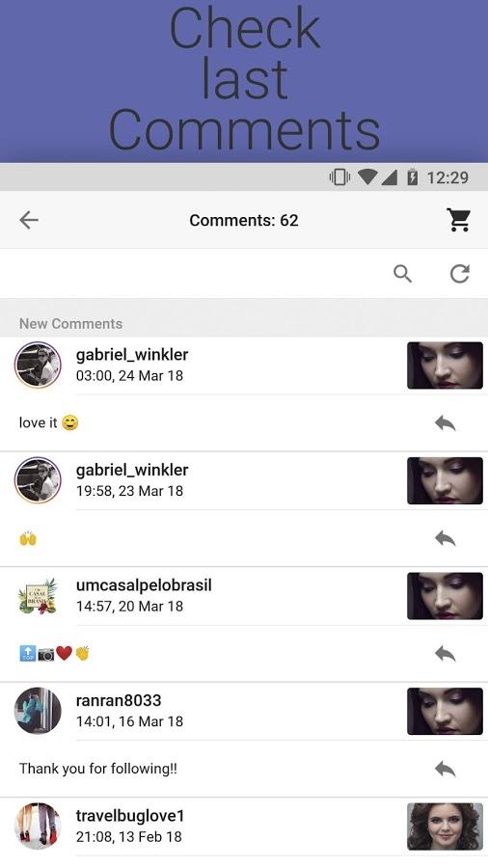
Task: Reply to gabriel_winkler's raised hands comment
Action: (446, 538)
